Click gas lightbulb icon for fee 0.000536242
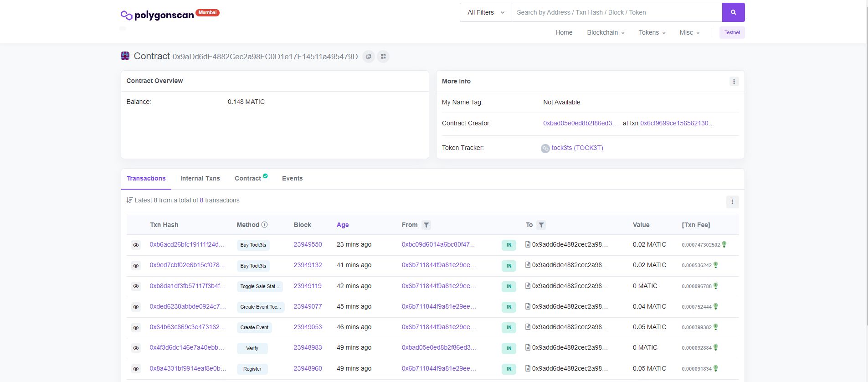This screenshot has width=868, height=382. tap(715, 265)
